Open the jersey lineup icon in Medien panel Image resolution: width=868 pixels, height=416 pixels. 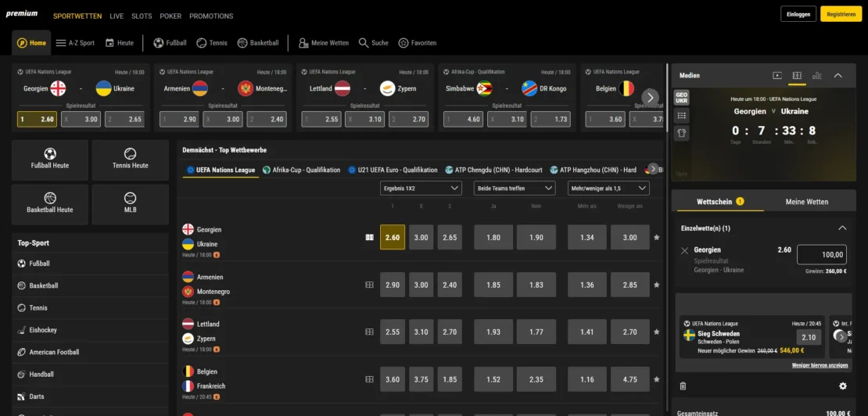(x=681, y=133)
